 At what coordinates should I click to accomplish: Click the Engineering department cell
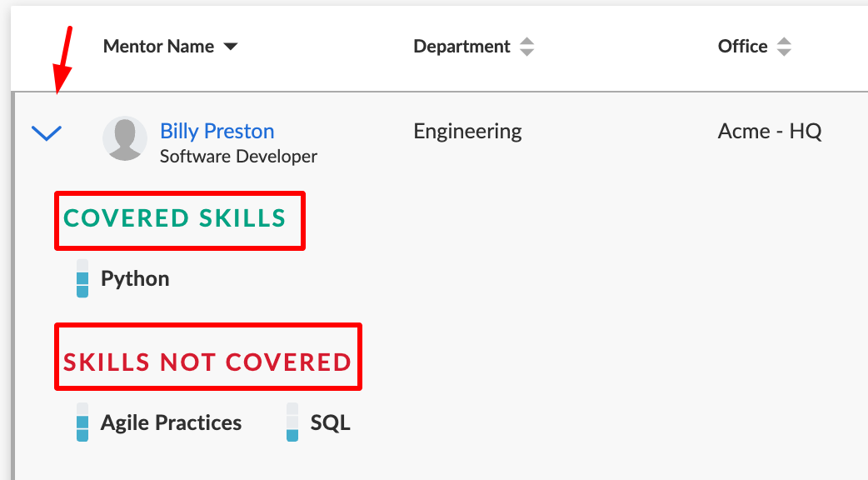point(468,132)
